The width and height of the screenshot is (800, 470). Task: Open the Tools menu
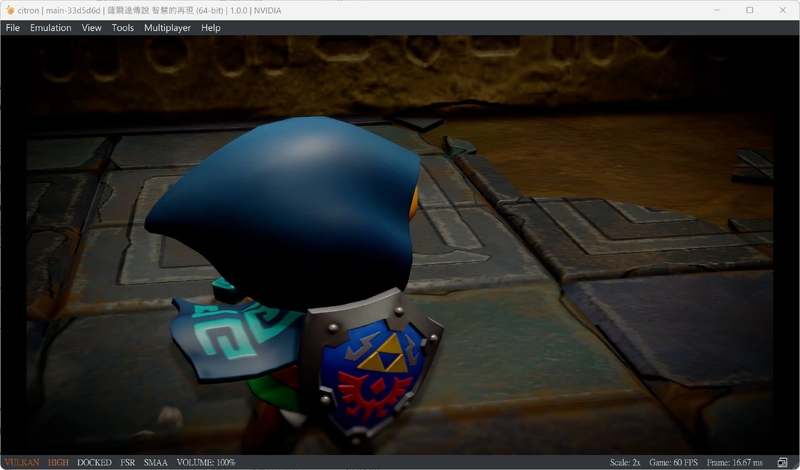point(122,28)
